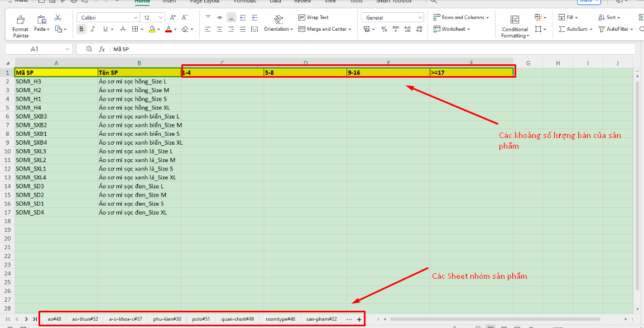
Task: Click the AutoSum button
Action: (x=573, y=29)
